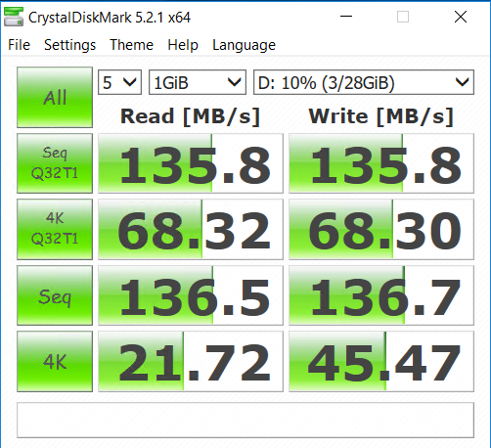Start the Seq Q32T1 test
Viewport: 491px width, 448px height.
point(55,163)
